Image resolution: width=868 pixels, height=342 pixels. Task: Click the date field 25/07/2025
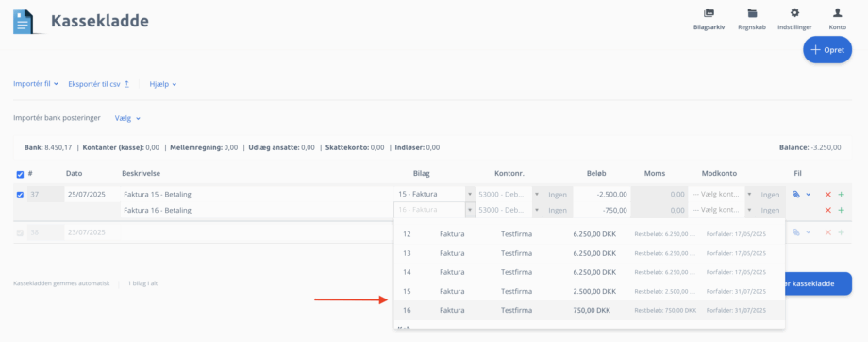pyautogui.click(x=92, y=195)
